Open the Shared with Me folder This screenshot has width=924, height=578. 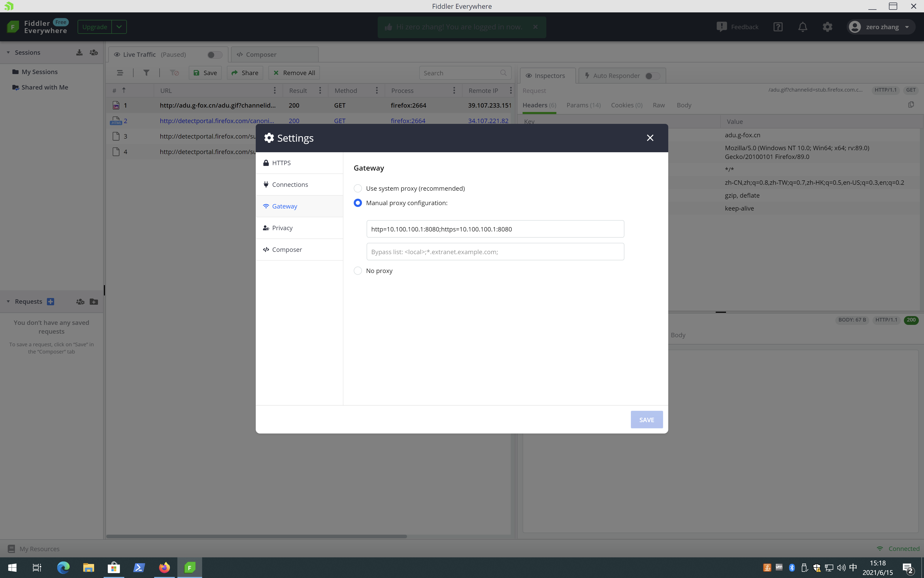pos(40,87)
